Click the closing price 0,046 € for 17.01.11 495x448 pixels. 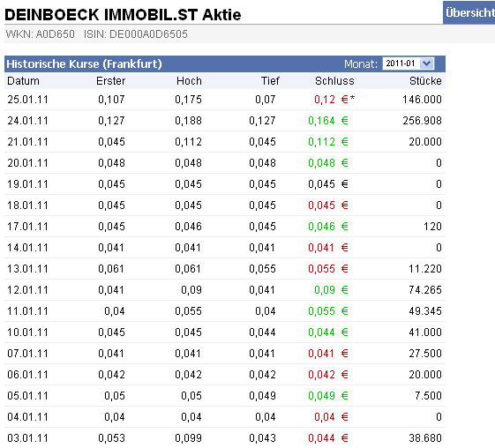pos(328,227)
